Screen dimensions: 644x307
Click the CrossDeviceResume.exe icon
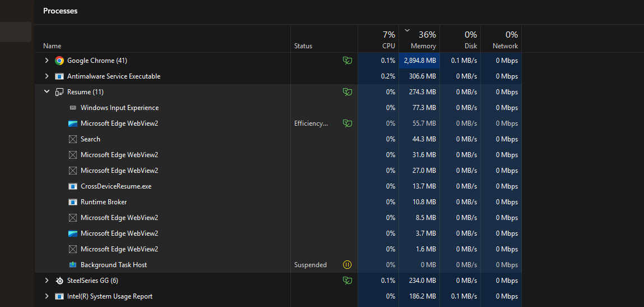[x=73, y=186]
